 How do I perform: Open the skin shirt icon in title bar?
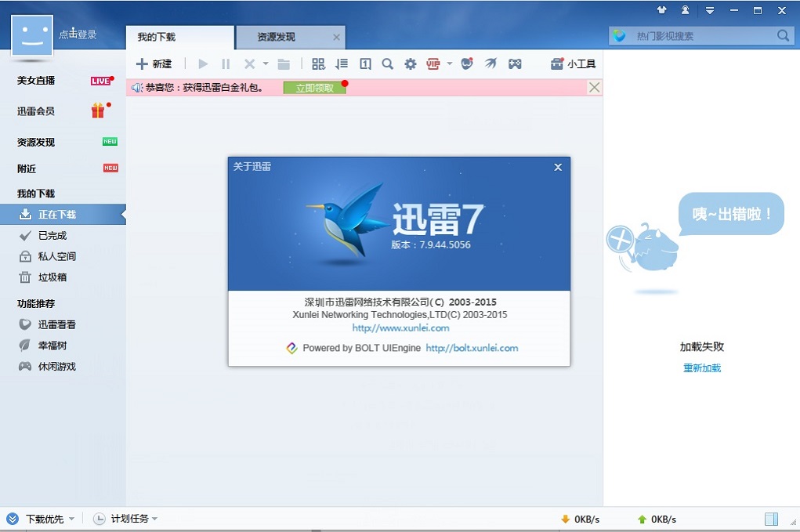tap(662, 9)
